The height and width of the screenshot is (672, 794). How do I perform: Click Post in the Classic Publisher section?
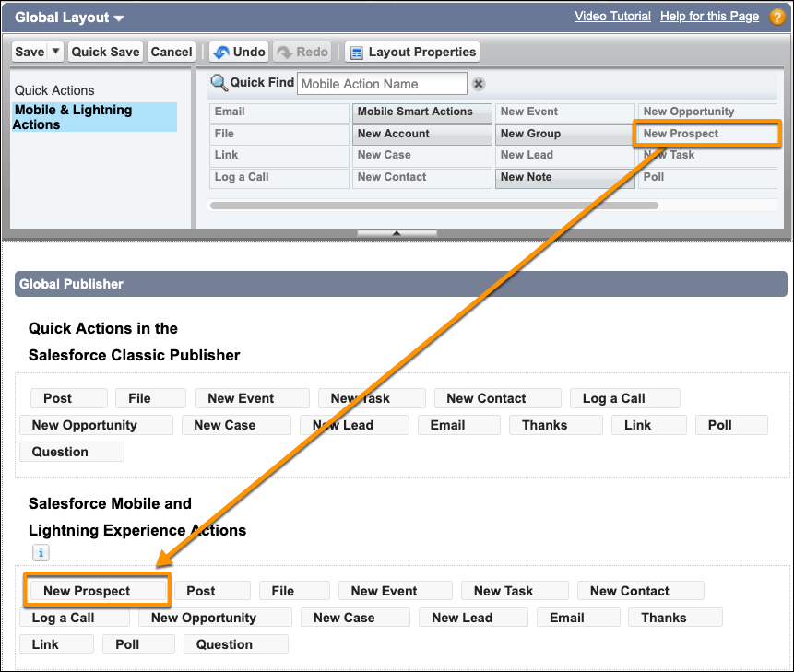point(69,398)
